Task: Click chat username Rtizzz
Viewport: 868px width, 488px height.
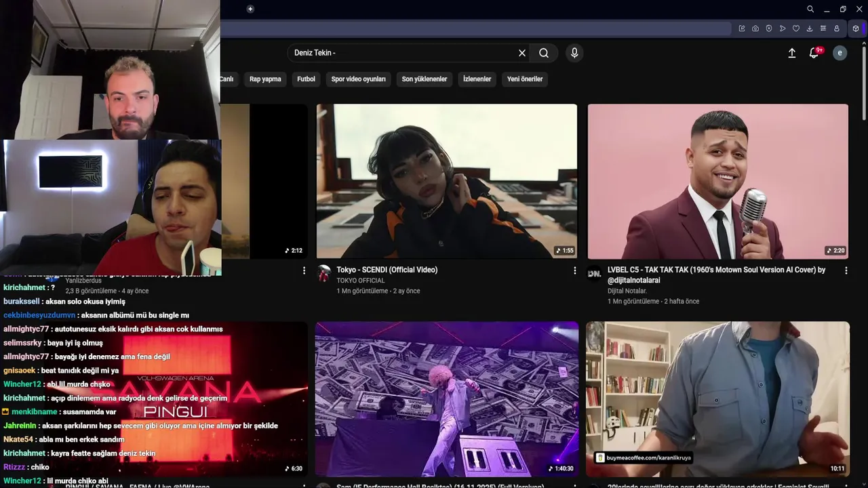Action: (14, 467)
